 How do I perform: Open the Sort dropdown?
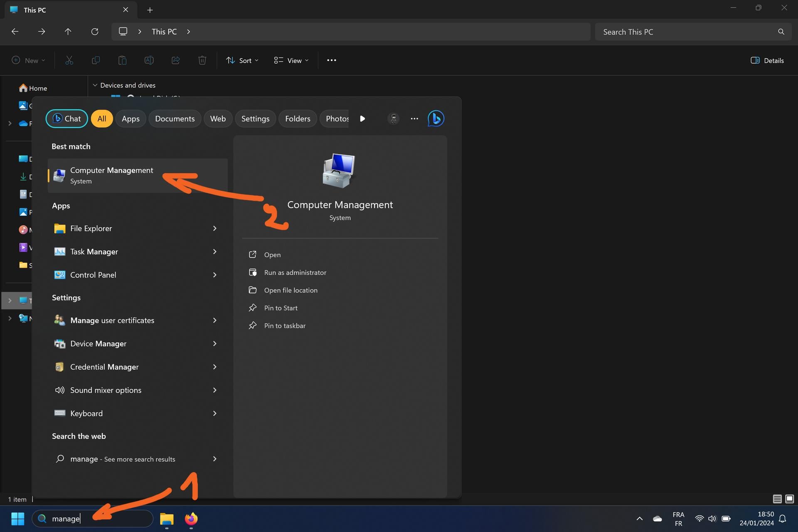pos(242,60)
